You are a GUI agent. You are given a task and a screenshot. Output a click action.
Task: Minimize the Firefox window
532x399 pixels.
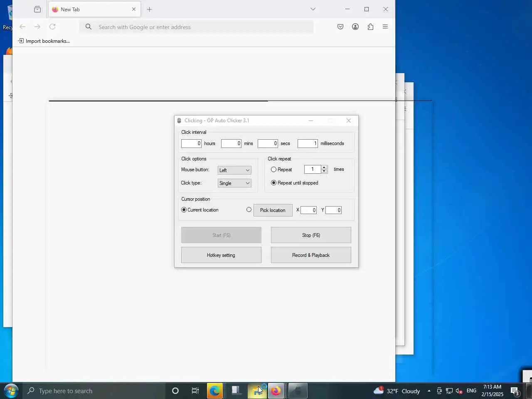[347, 9]
